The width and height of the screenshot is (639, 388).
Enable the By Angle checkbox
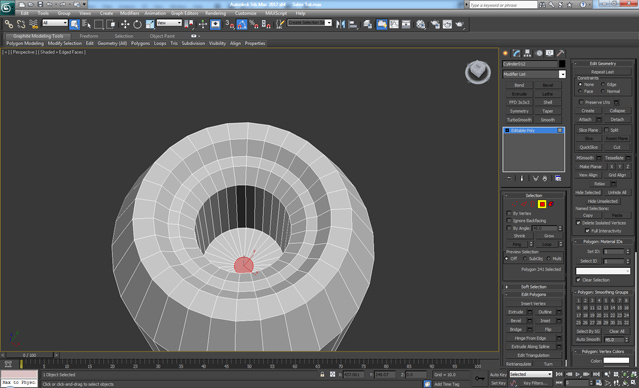[509, 228]
